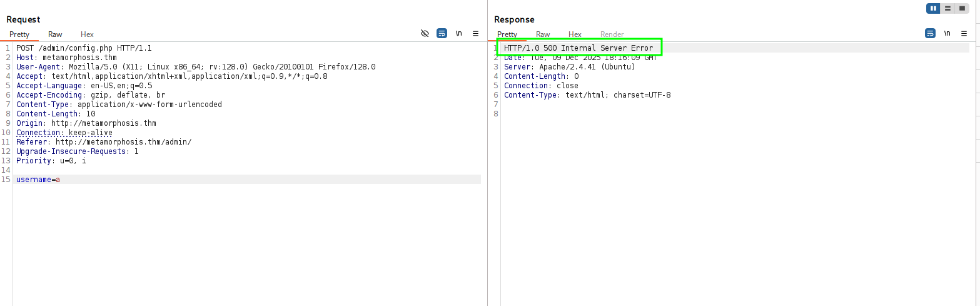This screenshot has height=306, width=980.
Task: Open the Hex tab in Response
Action: point(575,34)
